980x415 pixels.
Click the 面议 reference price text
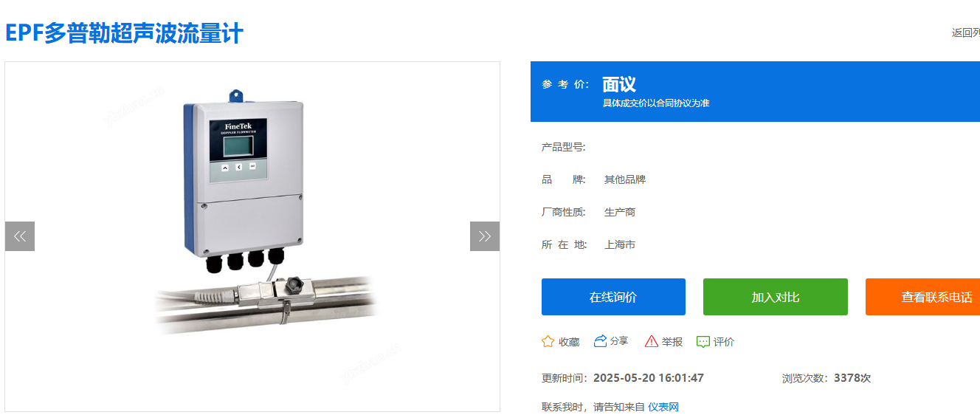[x=619, y=84]
